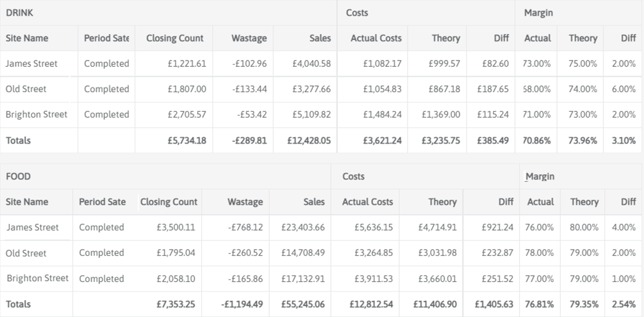
Task: Click DRINK Totals sales value £12,428.05
Action: click(x=309, y=140)
